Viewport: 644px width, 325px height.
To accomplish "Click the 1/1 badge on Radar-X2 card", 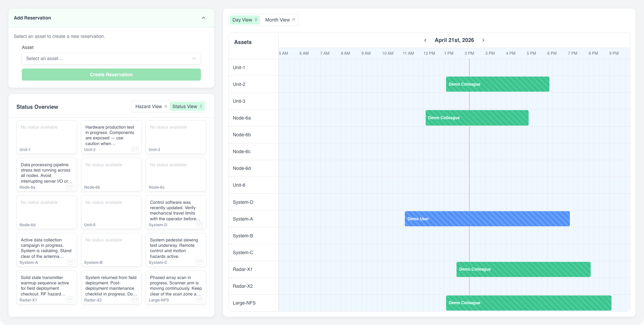I will [135, 299].
